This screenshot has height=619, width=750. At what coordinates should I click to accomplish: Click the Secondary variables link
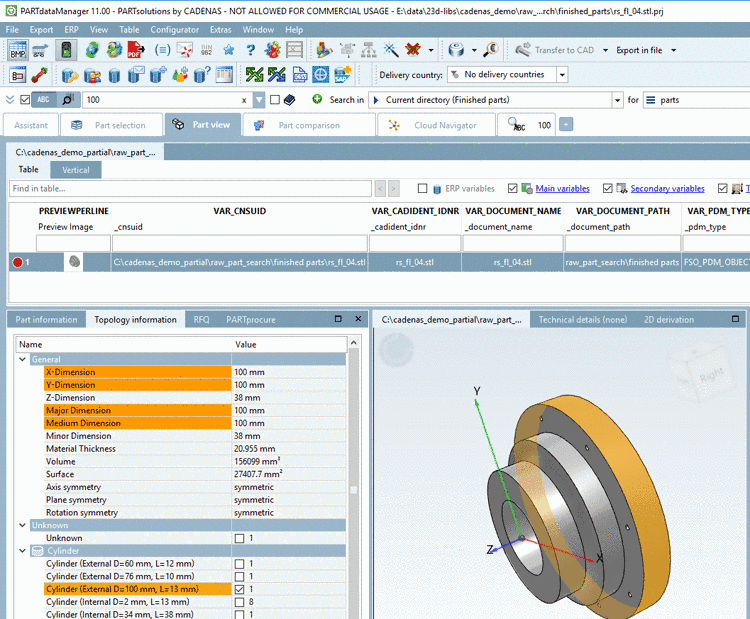point(667,188)
